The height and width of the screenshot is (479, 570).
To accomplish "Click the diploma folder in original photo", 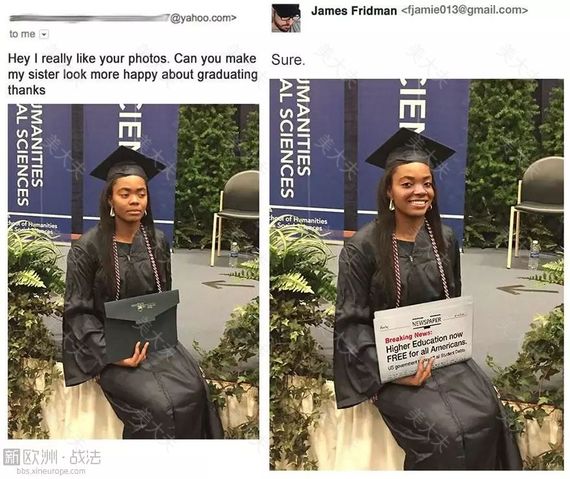I will (142, 325).
